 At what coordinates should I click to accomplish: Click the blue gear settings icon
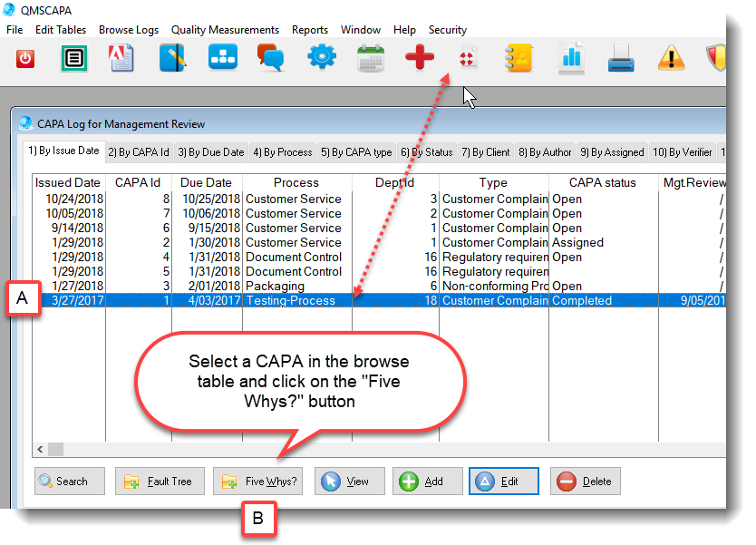321,59
